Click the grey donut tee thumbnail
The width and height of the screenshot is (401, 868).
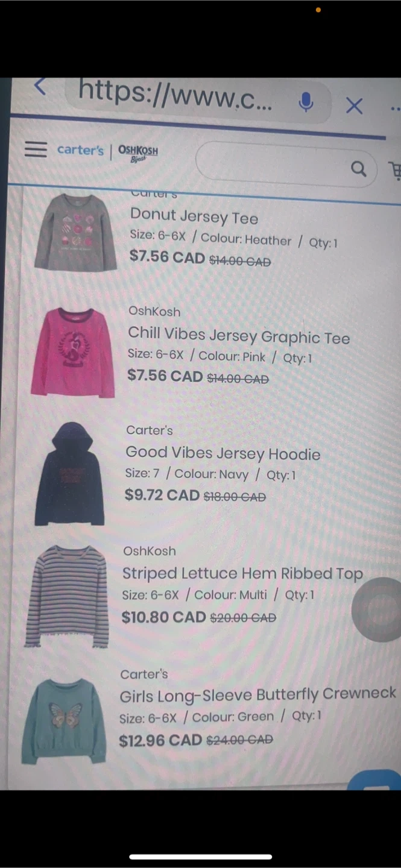75,232
